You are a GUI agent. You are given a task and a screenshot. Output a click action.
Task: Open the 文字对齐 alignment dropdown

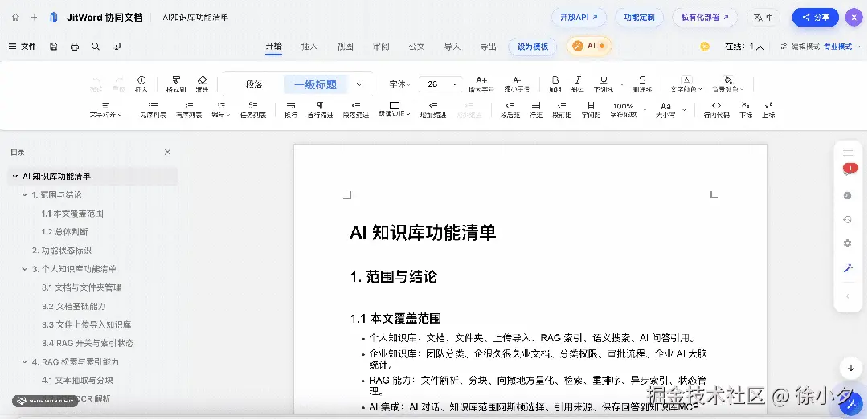pos(106,109)
